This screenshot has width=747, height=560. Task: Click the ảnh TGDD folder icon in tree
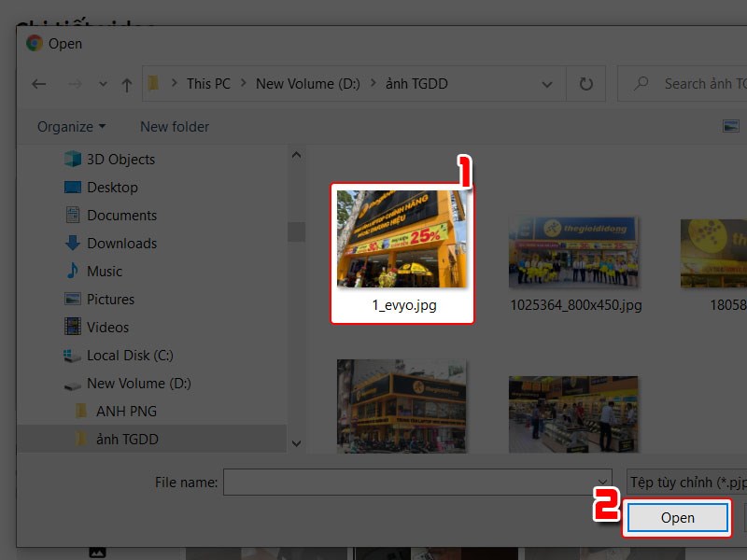pos(81,439)
